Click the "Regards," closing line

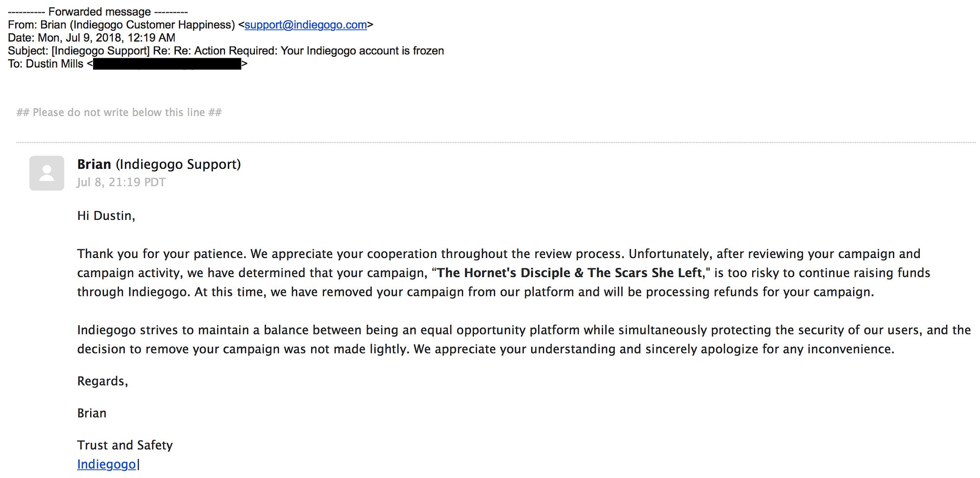pos(102,381)
